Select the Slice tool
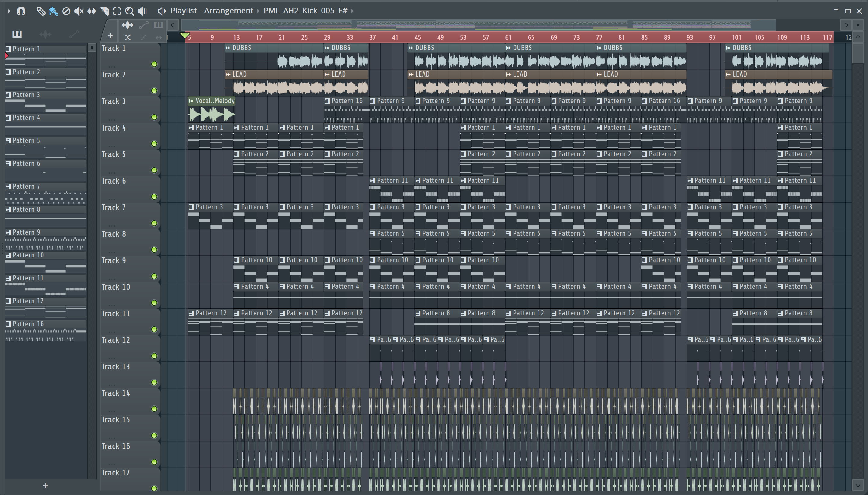868x495 pixels. tap(104, 11)
